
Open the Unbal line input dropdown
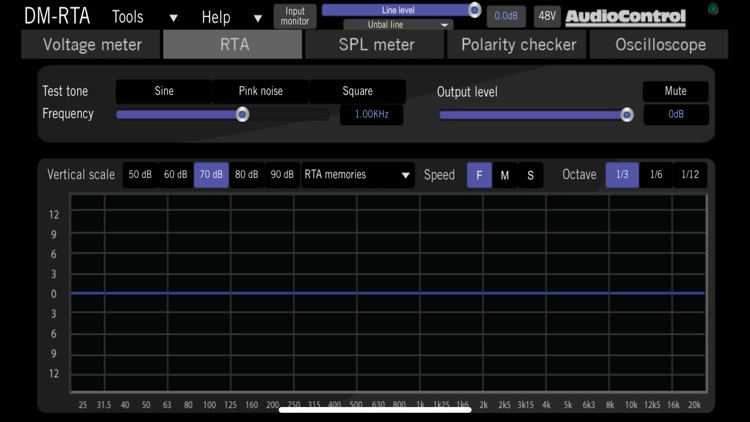point(398,24)
